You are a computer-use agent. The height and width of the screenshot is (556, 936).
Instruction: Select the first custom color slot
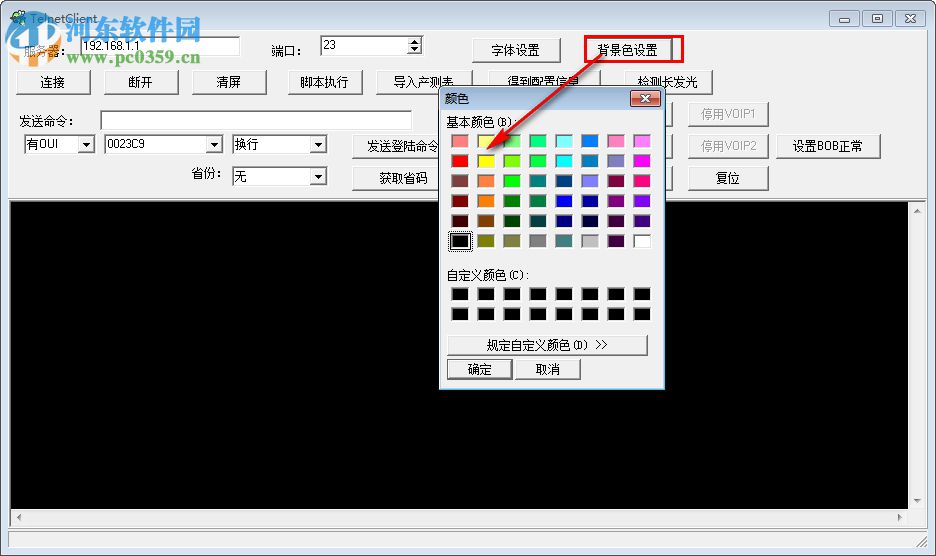(x=460, y=294)
